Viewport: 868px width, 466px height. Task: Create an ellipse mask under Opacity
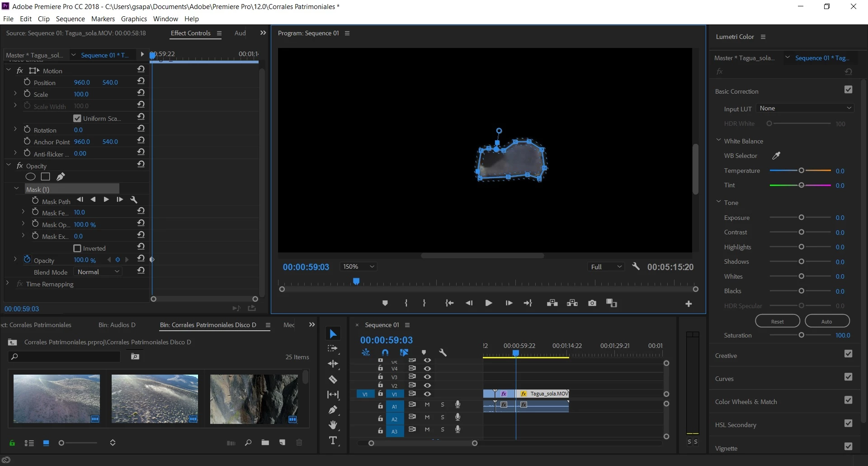(30, 177)
